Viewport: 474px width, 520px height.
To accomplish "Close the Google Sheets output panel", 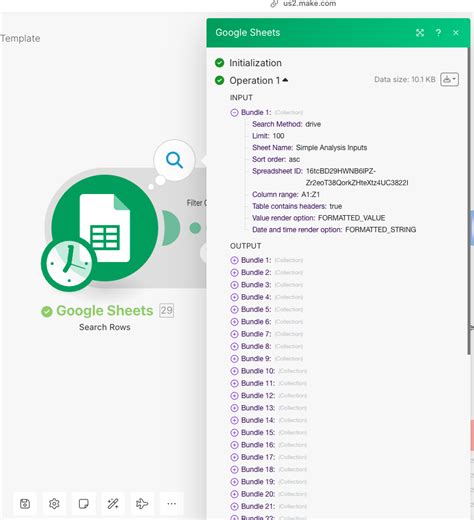I will tap(456, 33).
